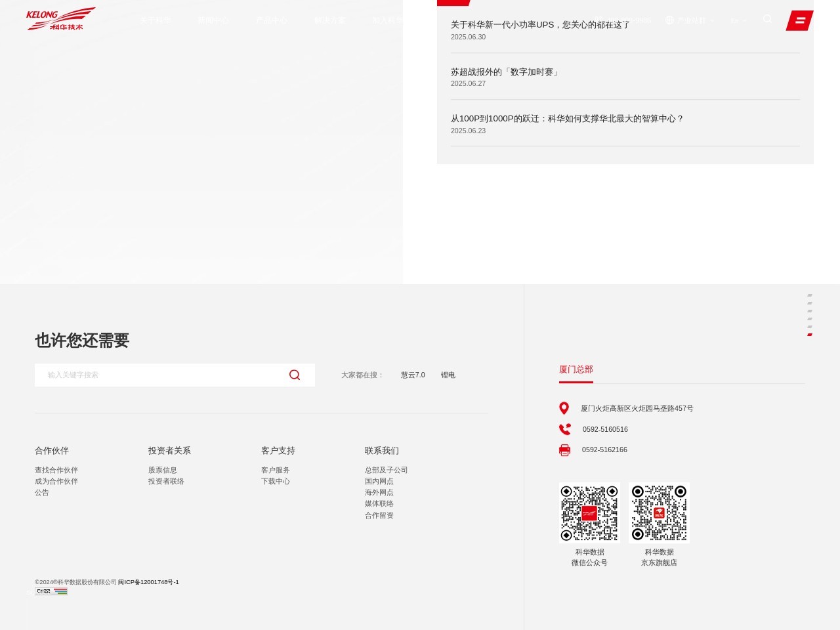Click the date 2025.06.27
Screen dimensions: 840x630
469,84
